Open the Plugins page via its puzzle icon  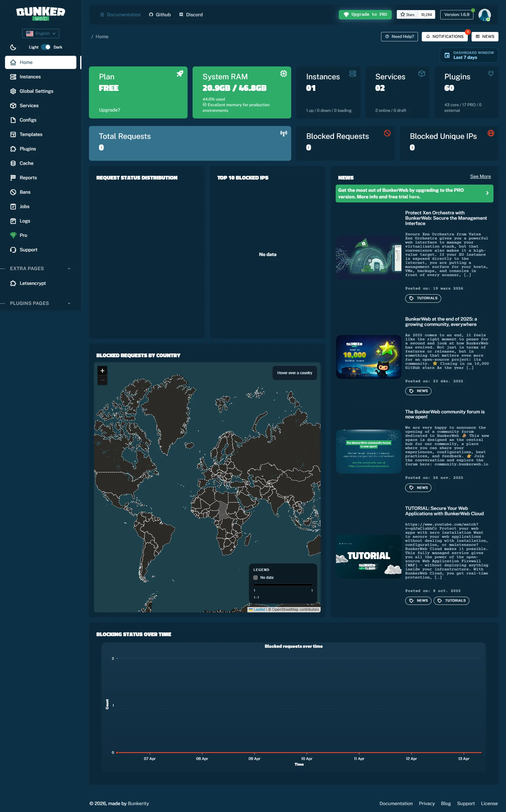coord(13,149)
